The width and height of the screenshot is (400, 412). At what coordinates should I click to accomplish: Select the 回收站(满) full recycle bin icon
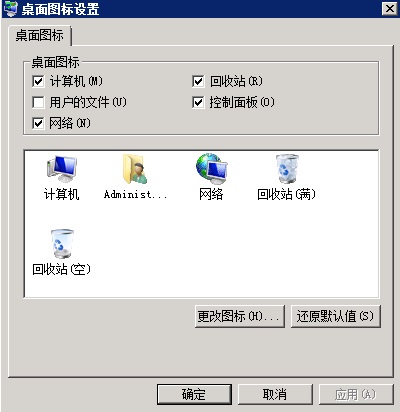tap(287, 169)
